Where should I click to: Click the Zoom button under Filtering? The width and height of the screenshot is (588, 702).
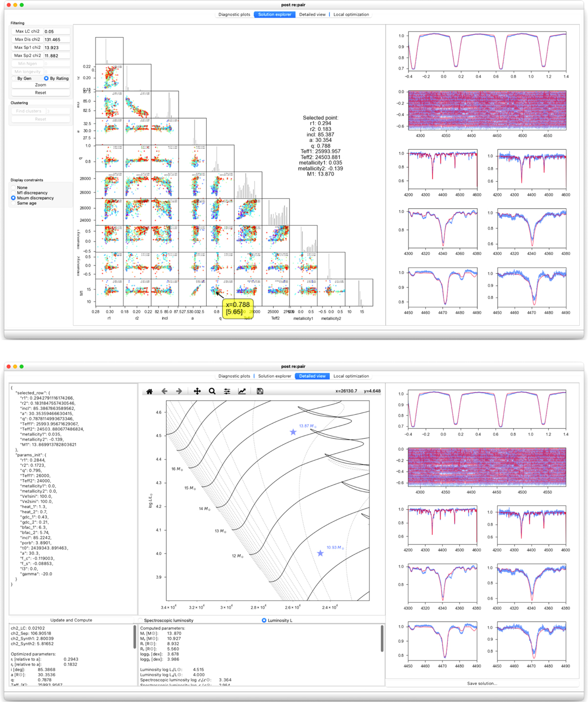41,85
